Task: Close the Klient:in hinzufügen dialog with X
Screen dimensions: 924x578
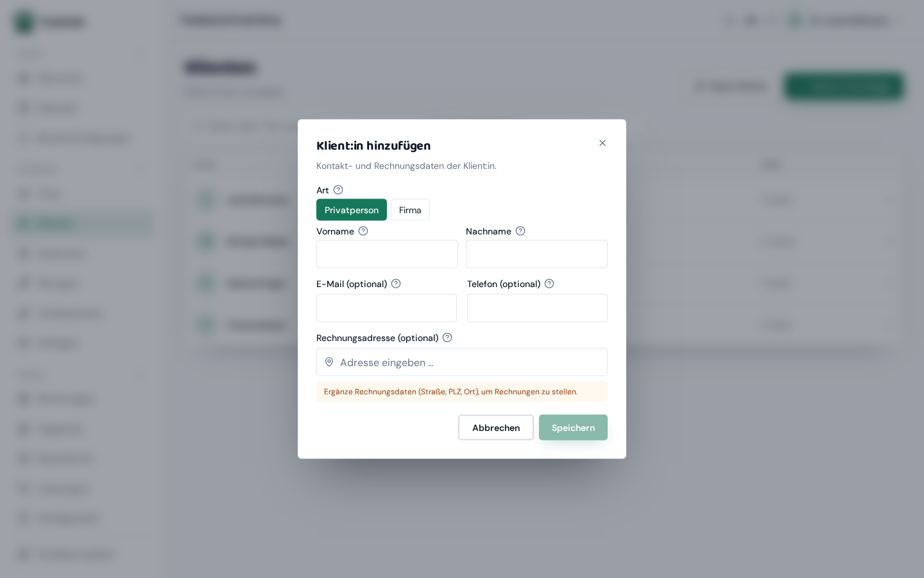Action: (603, 143)
